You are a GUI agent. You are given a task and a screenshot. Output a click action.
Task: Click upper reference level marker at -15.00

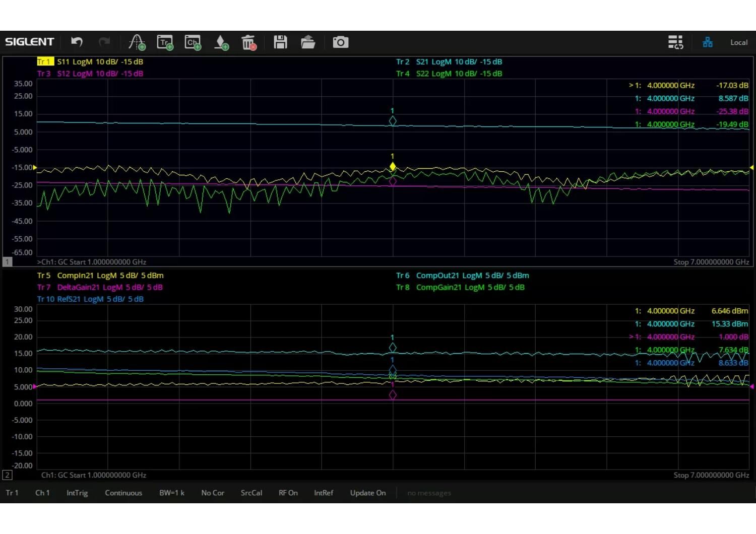[35, 167]
